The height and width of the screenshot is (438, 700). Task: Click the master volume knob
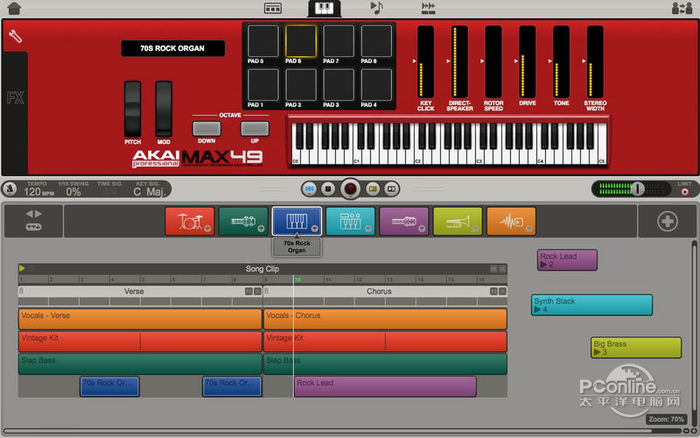[x=638, y=189]
